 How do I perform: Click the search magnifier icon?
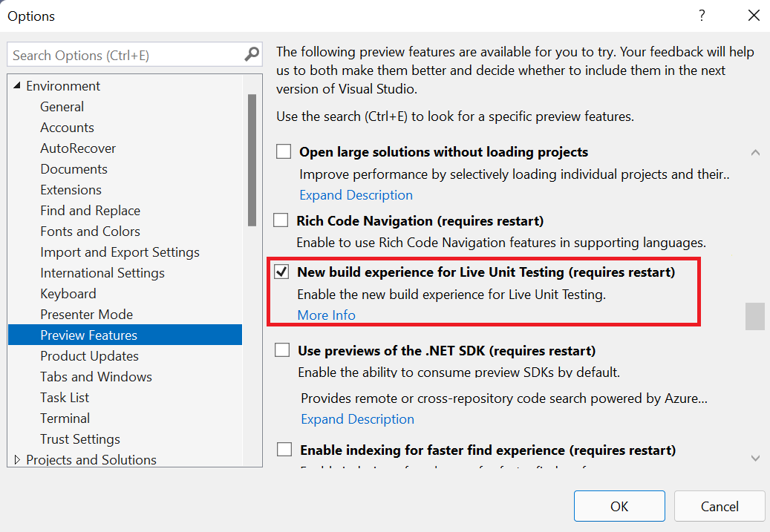(x=252, y=55)
